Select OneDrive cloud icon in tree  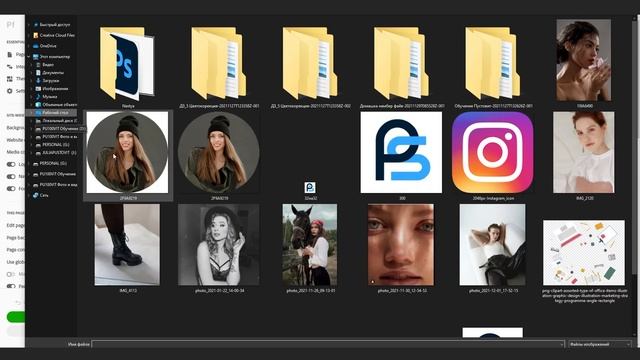point(36,46)
